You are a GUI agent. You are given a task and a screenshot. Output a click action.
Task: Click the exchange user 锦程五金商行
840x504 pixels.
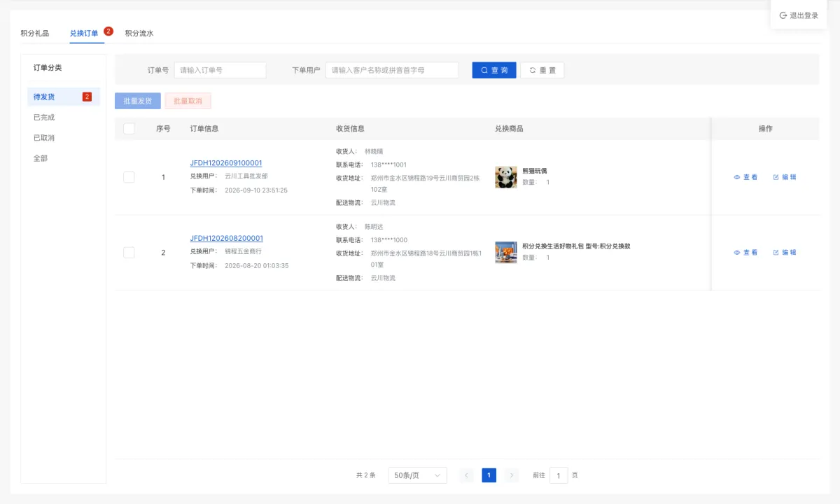[x=243, y=251]
